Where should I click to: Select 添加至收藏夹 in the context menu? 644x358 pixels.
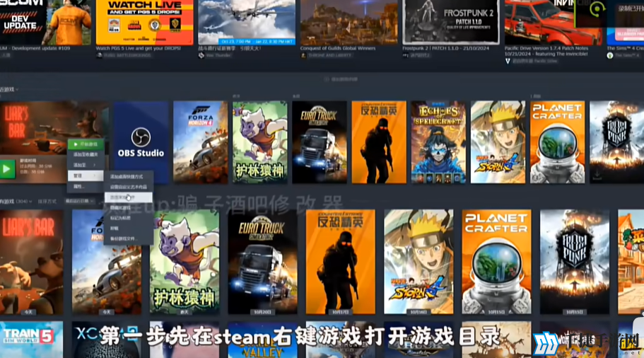(x=86, y=154)
